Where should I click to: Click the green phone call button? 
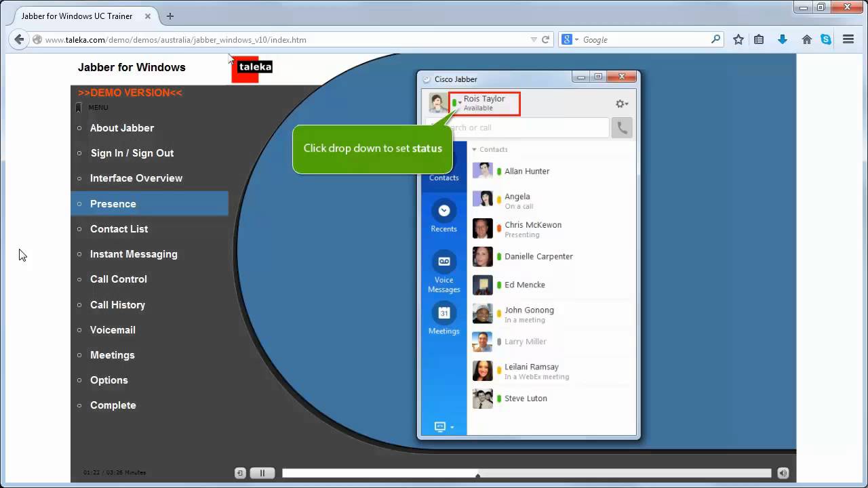[622, 127]
